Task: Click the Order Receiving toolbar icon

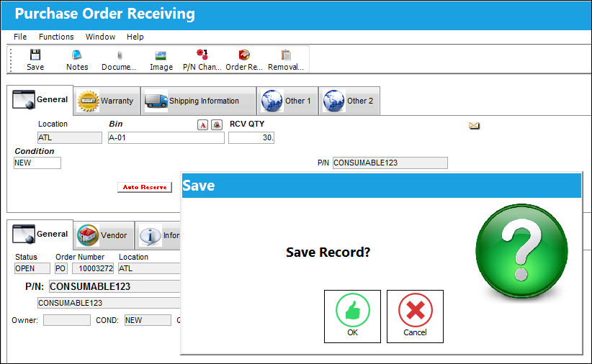Action: coord(244,55)
